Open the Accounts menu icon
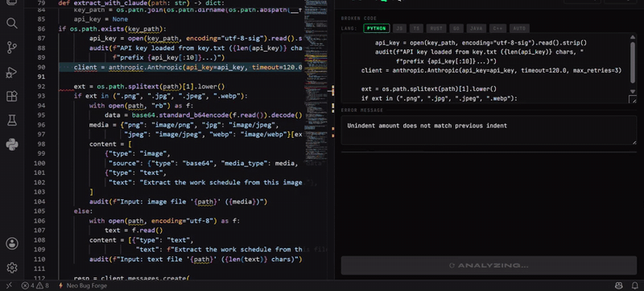This screenshot has width=644, height=291. pos(12,243)
